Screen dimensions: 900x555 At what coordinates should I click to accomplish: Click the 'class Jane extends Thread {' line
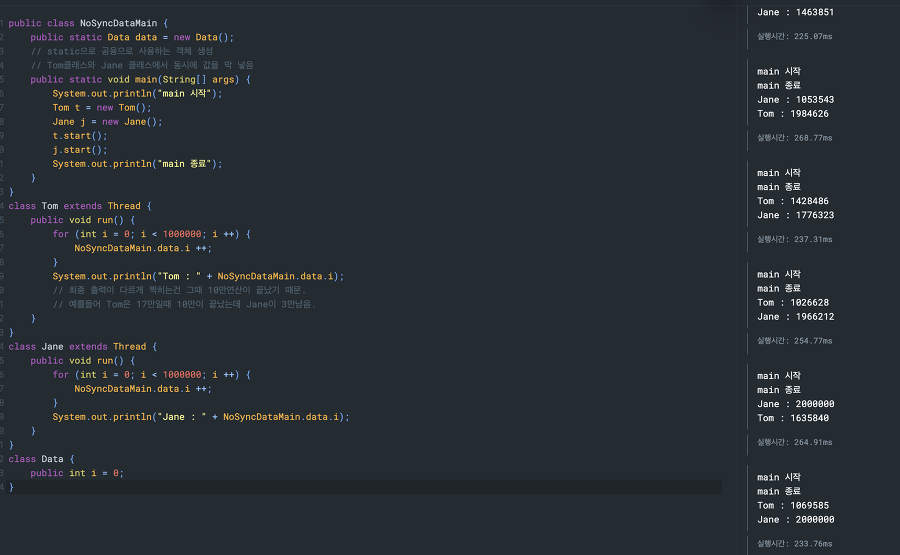pos(83,347)
